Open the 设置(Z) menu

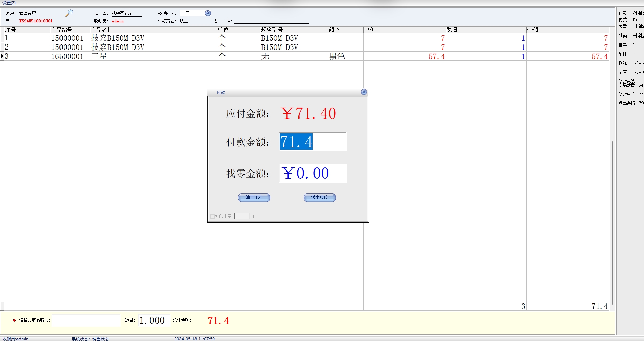pos(9,3)
